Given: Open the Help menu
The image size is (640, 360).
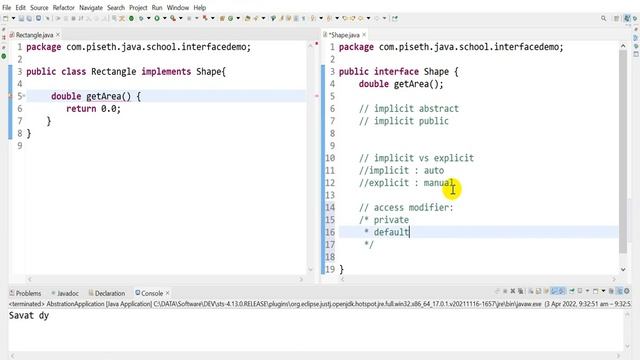Looking at the screenshot, I should click(200, 7).
